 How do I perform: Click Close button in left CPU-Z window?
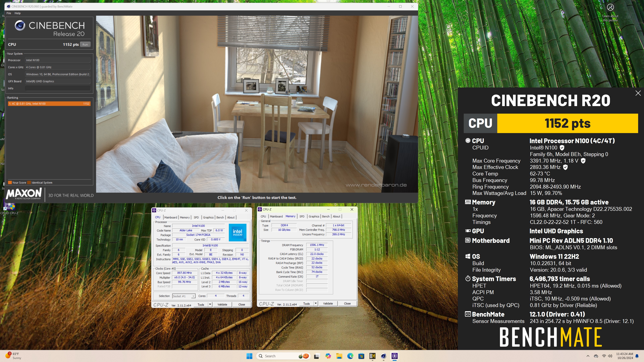(241, 305)
